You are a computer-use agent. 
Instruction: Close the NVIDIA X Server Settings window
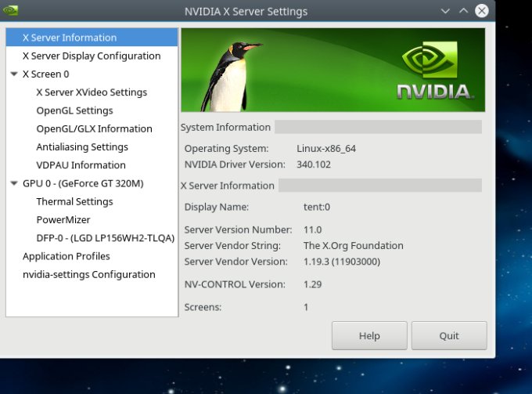click(481, 11)
